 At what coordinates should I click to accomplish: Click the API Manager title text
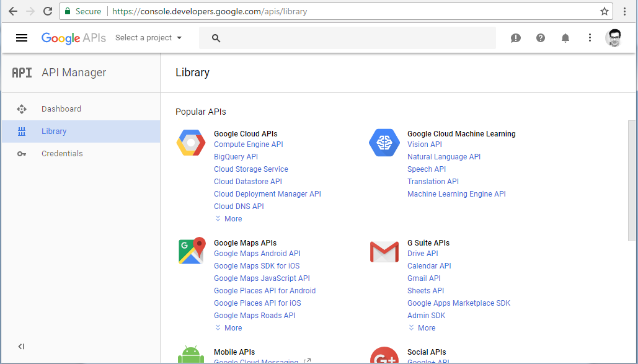(x=74, y=73)
